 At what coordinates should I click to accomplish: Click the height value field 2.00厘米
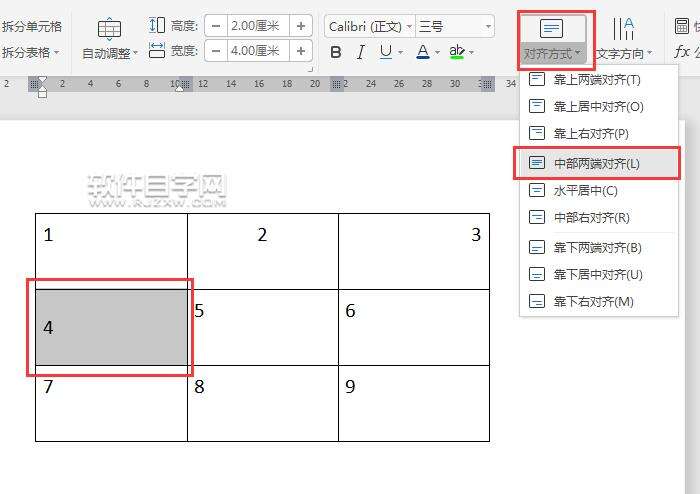(x=258, y=26)
